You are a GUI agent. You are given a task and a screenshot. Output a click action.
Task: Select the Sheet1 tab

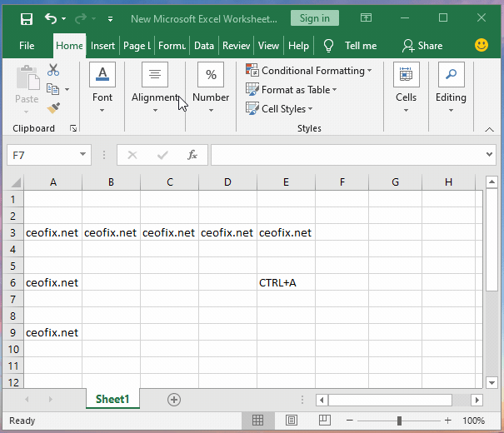(x=112, y=399)
